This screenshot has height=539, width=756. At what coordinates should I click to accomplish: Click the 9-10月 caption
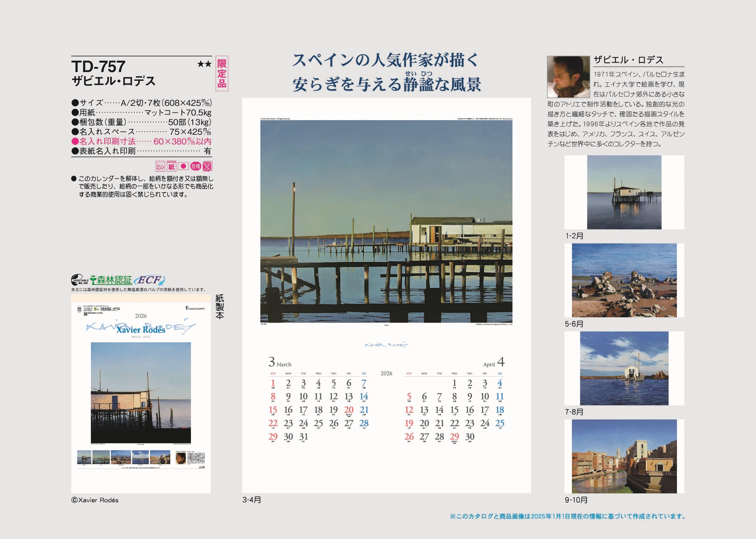(576, 500)
